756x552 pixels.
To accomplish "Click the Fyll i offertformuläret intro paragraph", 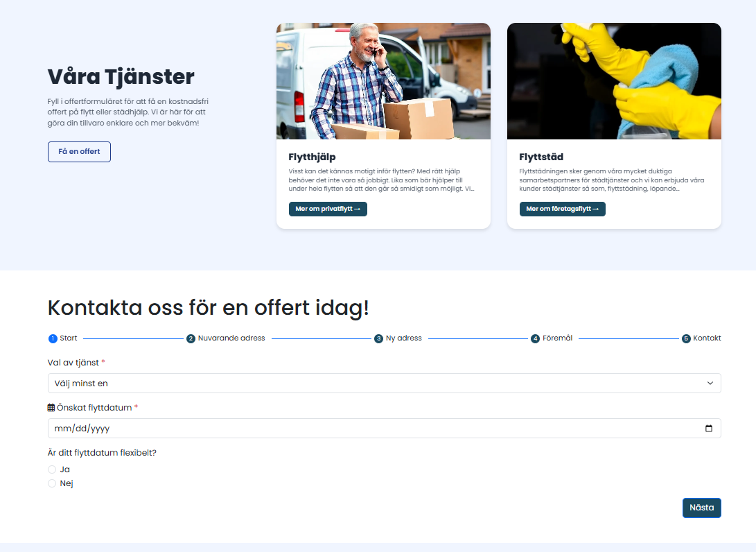I will click(128, 112).
